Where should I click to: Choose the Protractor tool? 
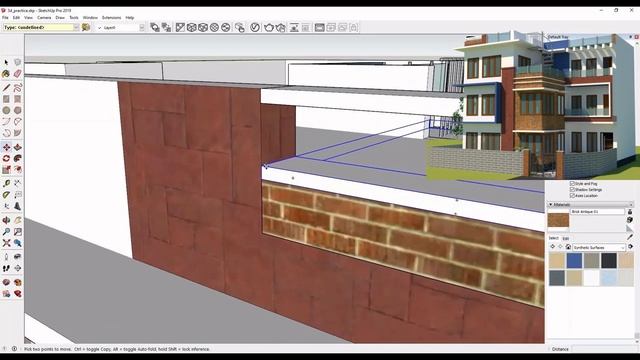[6, 195]
